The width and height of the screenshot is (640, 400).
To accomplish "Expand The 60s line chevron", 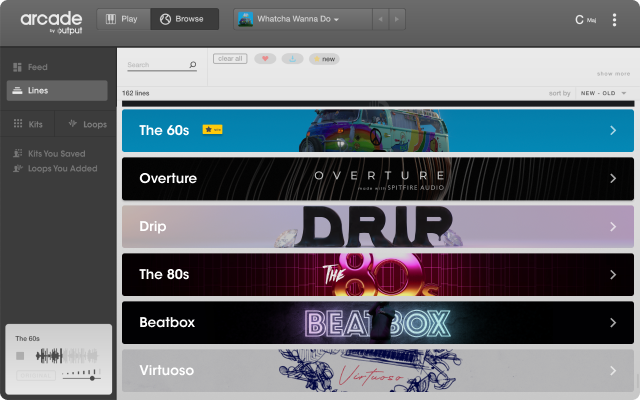I will point(613,131).
